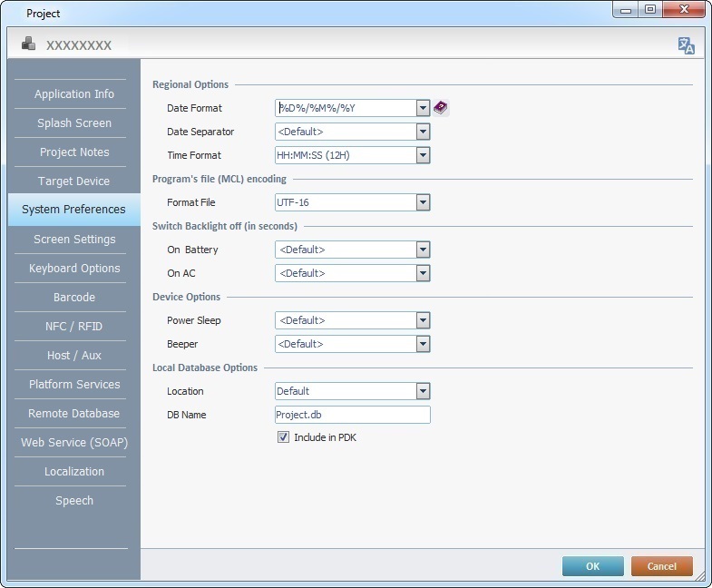Open the Power Sleep dropdown
Screen dimensions: 712x588
tap(423, 320)
